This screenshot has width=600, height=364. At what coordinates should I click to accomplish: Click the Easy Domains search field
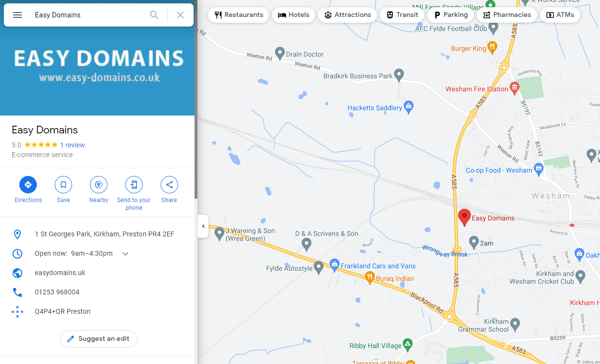point(90,15)
